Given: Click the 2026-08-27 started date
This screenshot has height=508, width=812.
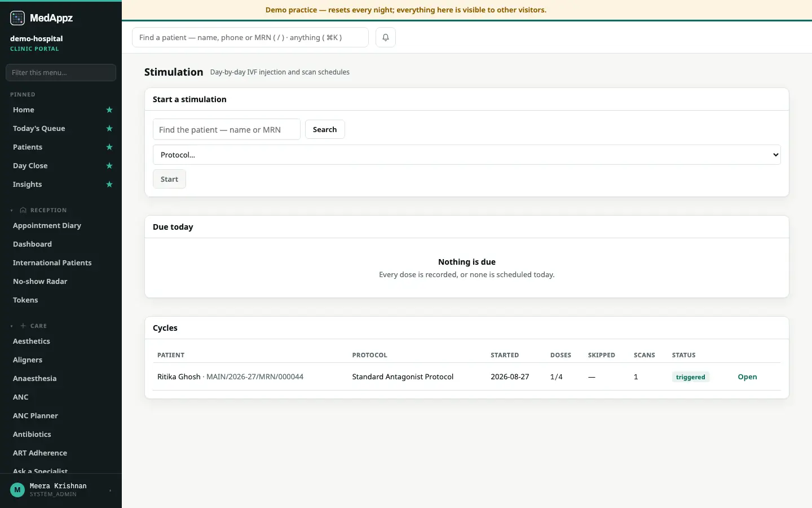Looking at the screenshot, I should 510,377.
